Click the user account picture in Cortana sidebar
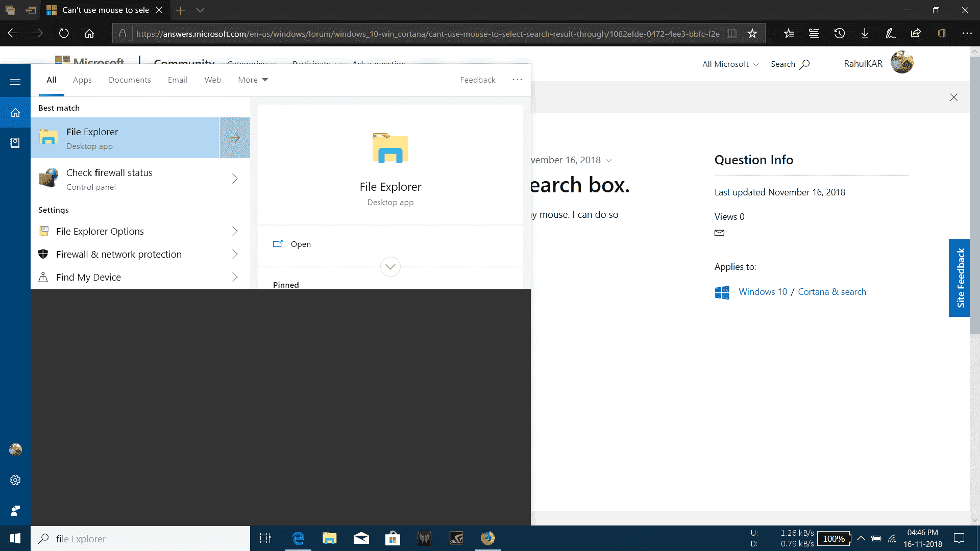 15,449
